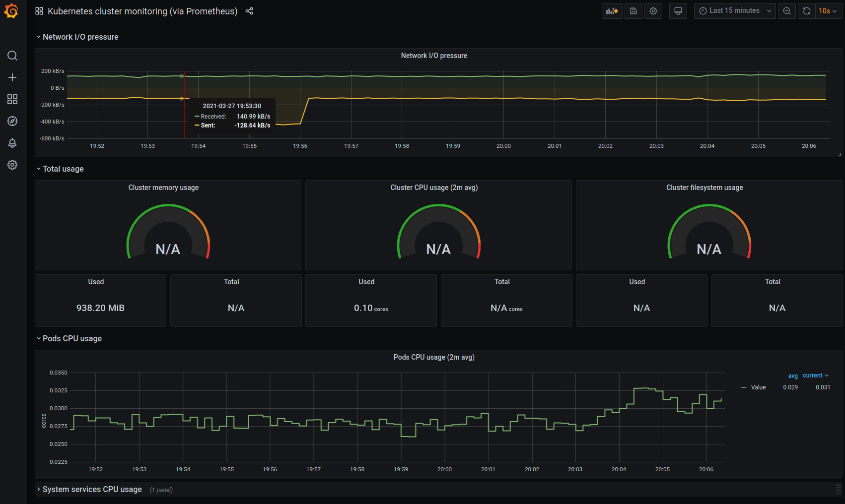Click the Received data point on network graph
The height and width of the screenshot is (504, 845).
[182, 76]
